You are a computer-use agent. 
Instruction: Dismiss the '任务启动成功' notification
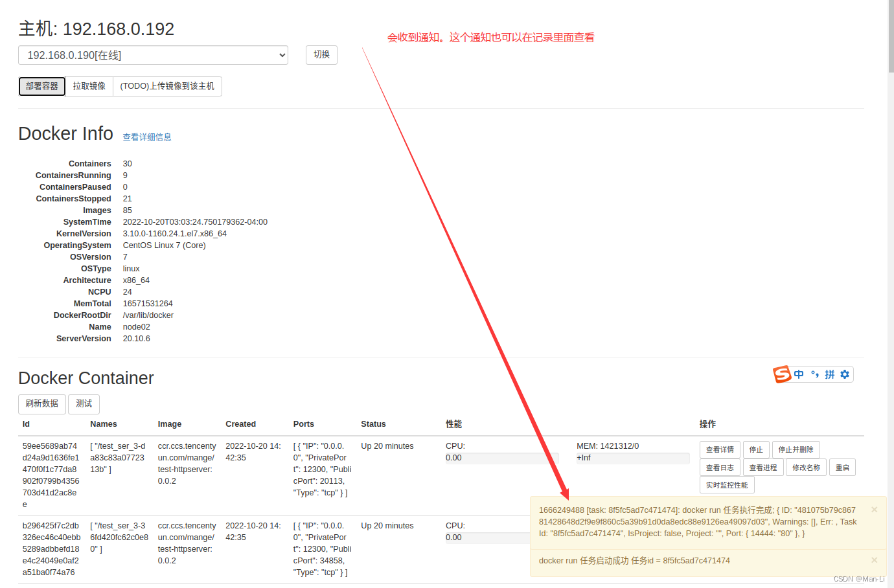coord(875,560)
